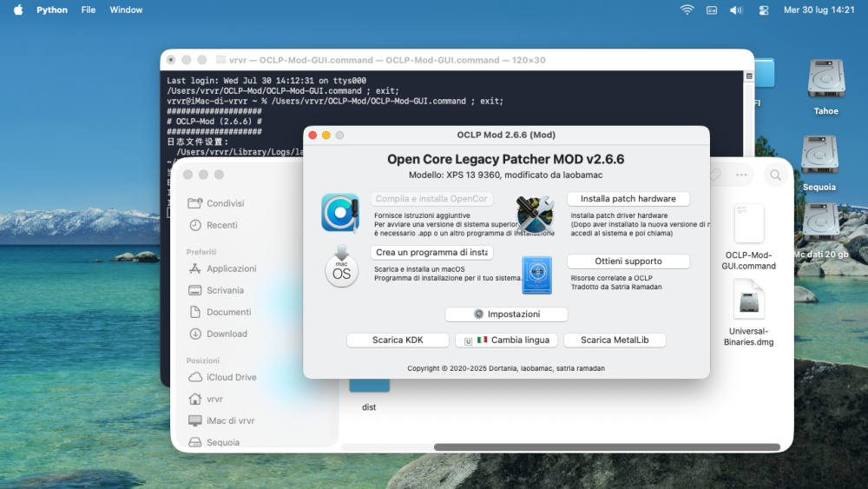Screen dimensions: 868x489
Task: Click the keyboard input menu bar icon
Action: [x=712, y=10]
